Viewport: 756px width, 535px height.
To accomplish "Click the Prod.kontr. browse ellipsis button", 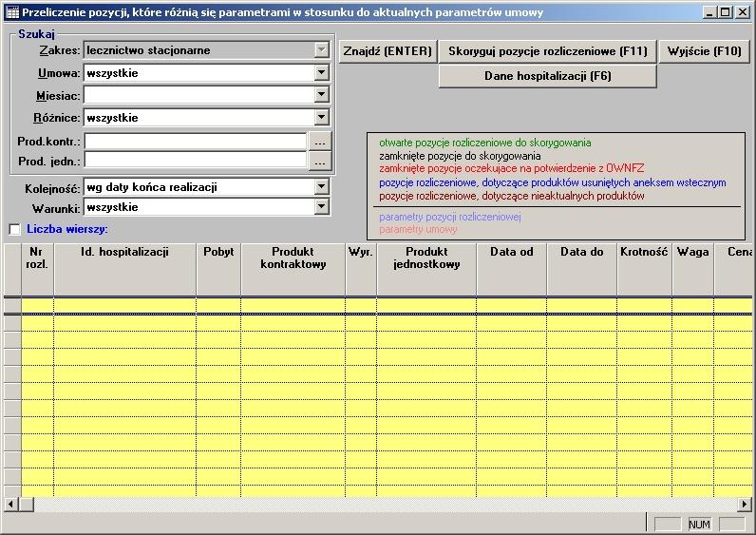I will pyautogui.click(x=320, y=142).
